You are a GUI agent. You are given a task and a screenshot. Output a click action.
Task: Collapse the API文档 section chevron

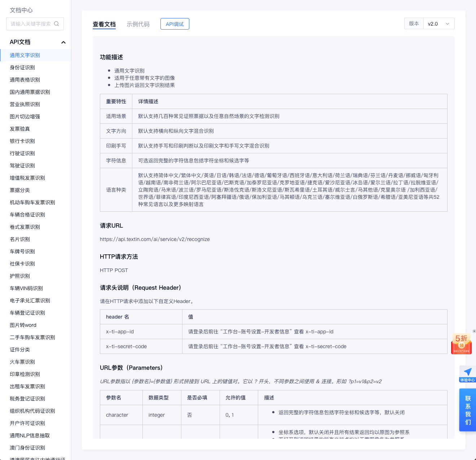[x=63, y=42]
